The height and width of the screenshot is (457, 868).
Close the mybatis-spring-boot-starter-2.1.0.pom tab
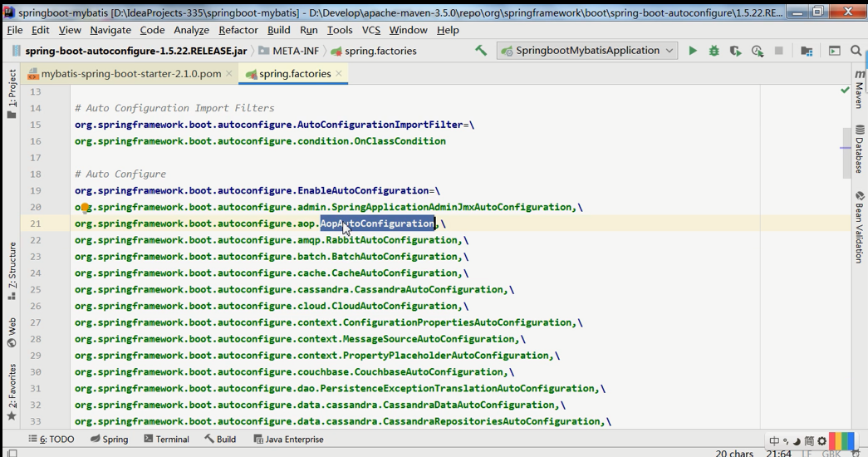pos(229,74)
